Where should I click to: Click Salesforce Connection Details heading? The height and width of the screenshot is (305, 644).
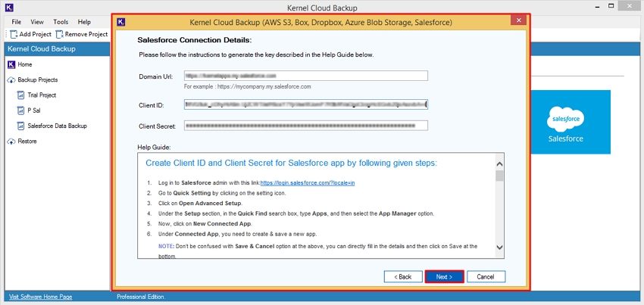(194, 40)
